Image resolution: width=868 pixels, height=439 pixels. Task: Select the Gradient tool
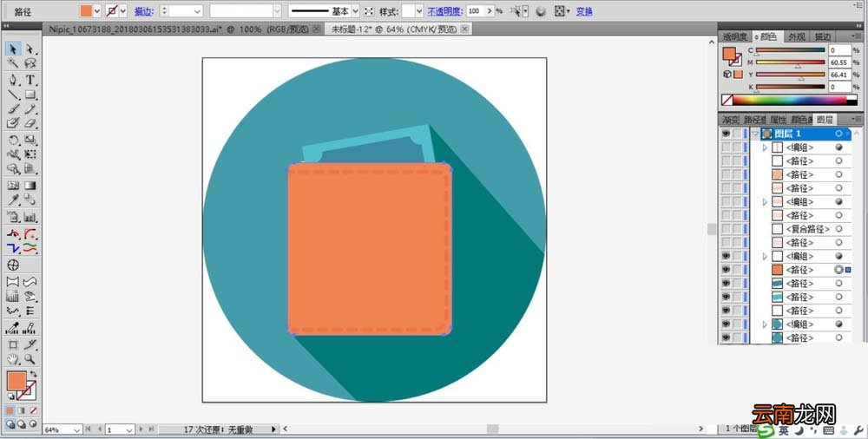[30, 186]
